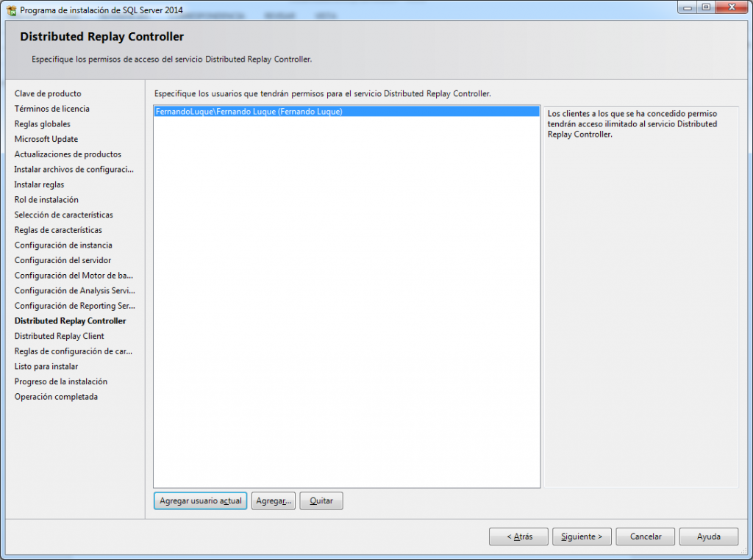Image resolution: width=753 pixels, height=560 pixels.
Task: Select the Términos de licencia step
Action: [x=52, y=109]
